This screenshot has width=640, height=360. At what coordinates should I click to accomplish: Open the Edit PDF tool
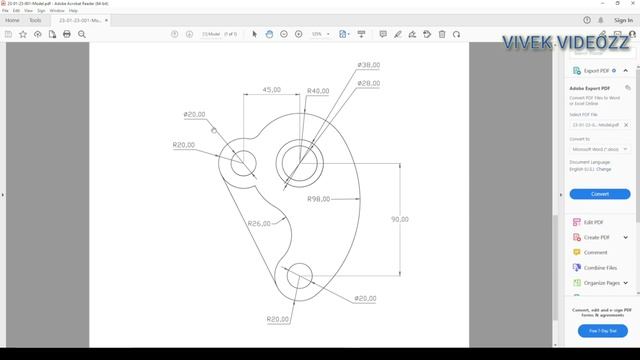click(593, 222)
